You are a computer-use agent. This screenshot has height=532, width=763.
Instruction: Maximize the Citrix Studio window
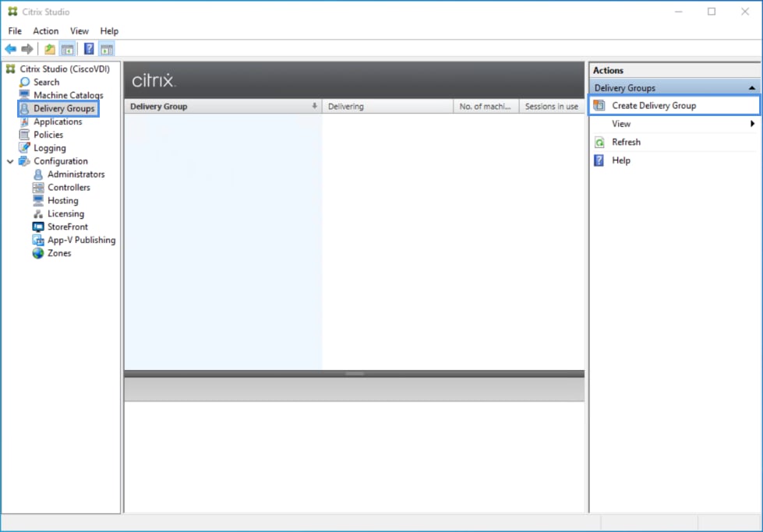click(712, 12)
